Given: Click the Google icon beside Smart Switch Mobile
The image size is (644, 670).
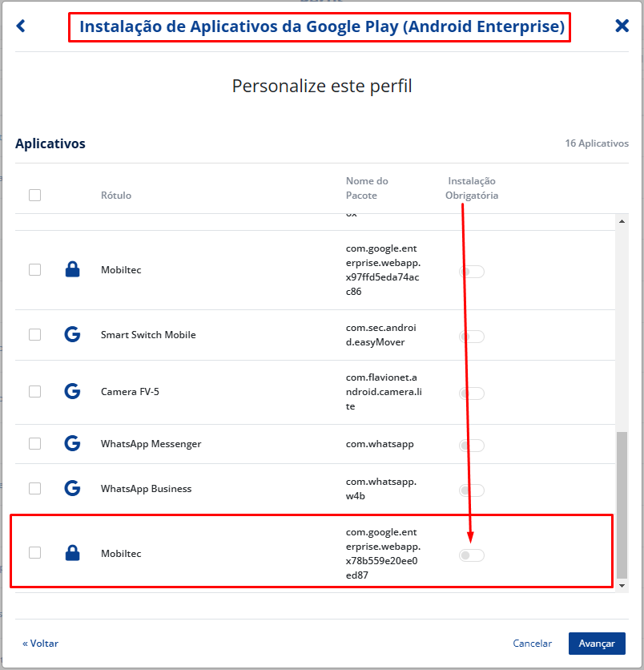Looking at the screenshot, I should pyautogui.click(x=73, y=334).
